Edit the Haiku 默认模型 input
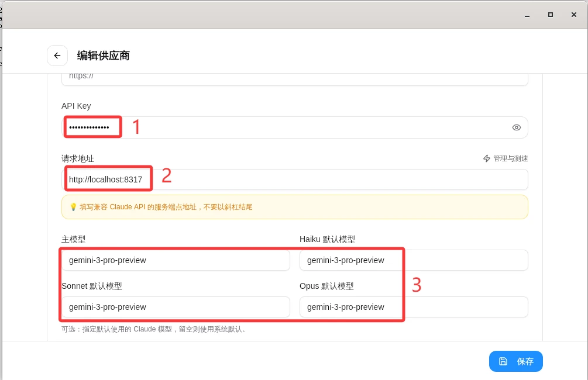Image resolution: width=588 pixels, height=380 pixels. coord(414,260)
